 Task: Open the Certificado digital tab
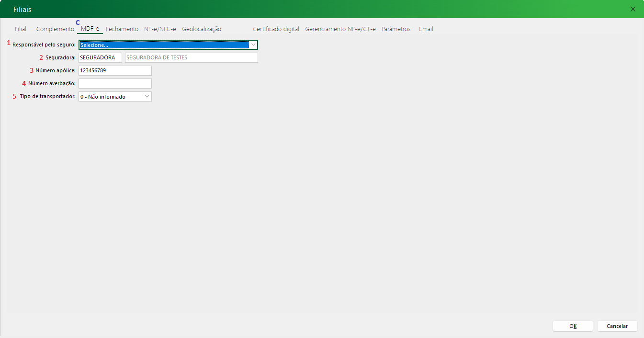276,29
